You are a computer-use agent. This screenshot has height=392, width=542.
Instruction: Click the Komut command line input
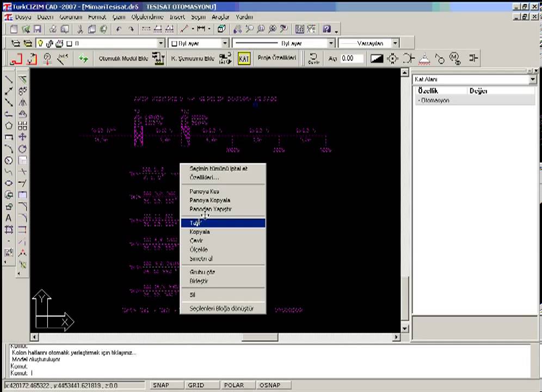269,373
